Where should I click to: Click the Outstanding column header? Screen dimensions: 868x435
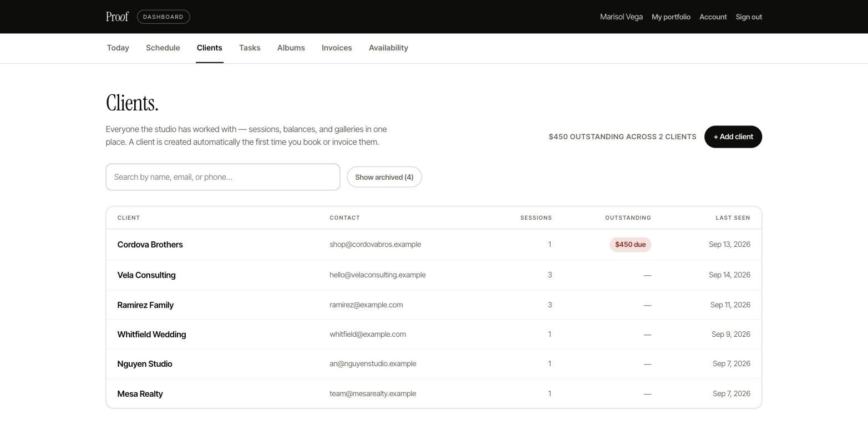pyautogui.click(x=628, y=218)
